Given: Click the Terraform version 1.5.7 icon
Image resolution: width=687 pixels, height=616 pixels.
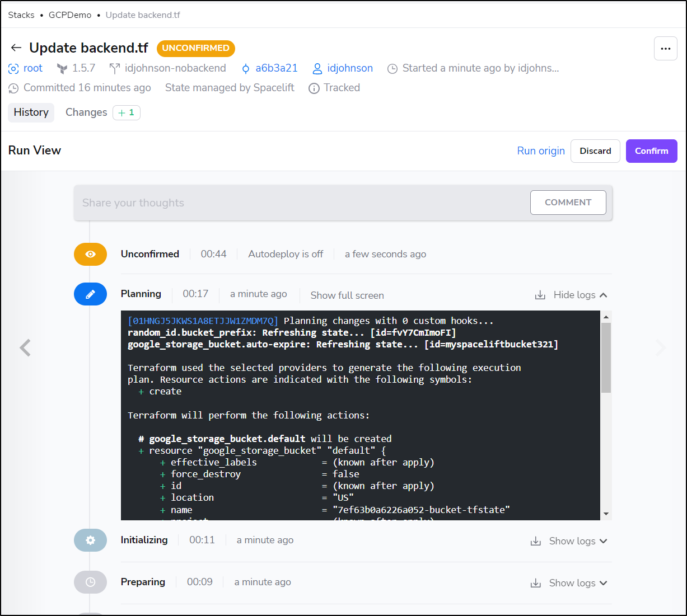Looking at the screenshot, I should tap(62, 68).
